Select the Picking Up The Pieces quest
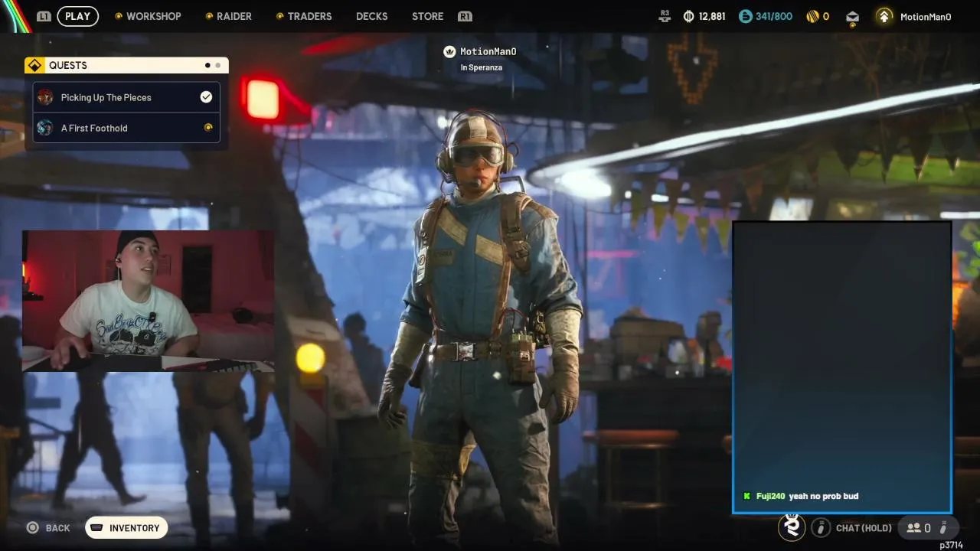Viewport: 980px width, 551px height. pos(126,97)
